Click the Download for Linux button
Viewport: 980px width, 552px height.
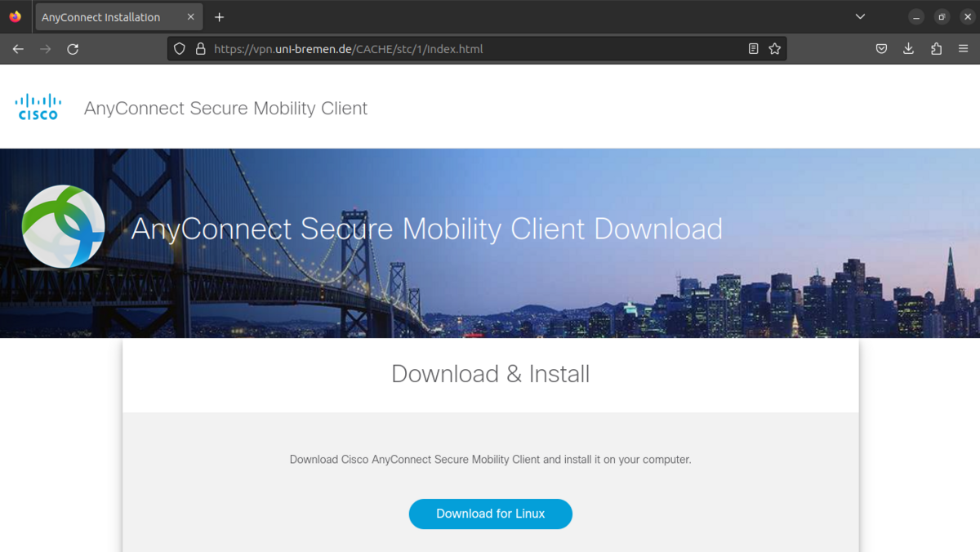coord(490,514)
